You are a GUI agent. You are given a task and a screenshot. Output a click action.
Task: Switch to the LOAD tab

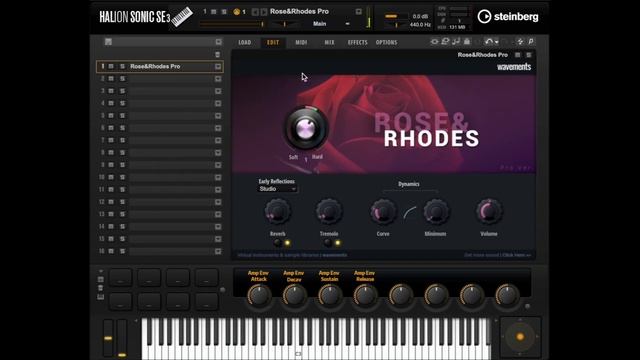pyautogui.click(x=244, y=42)
